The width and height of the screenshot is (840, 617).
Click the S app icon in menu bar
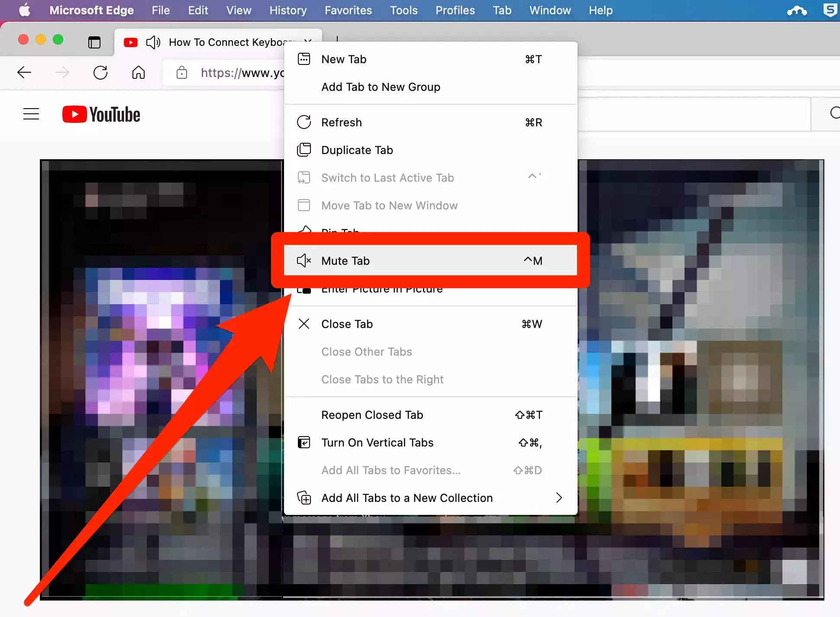(830, 10)
